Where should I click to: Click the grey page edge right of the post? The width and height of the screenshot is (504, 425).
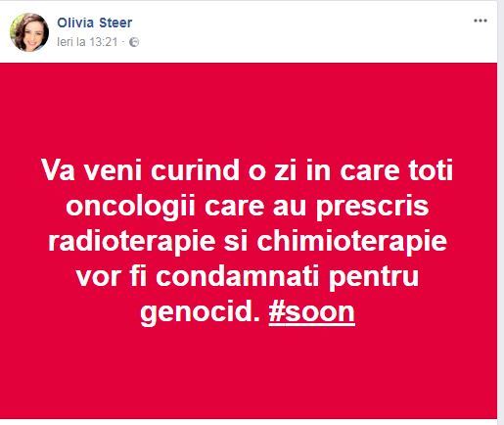coord(501,212)
